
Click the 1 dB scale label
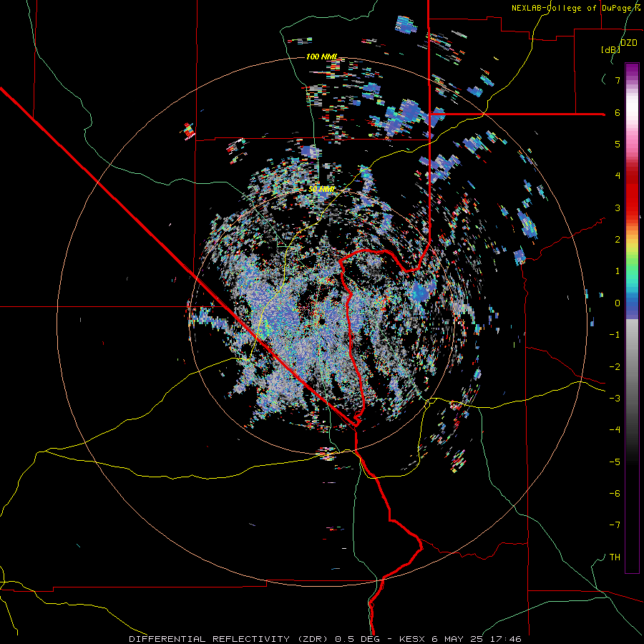coord(618,271)
